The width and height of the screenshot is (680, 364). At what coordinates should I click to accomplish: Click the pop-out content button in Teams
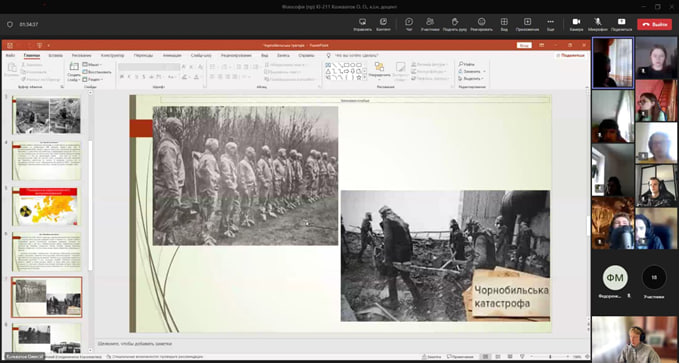point(383,24)
